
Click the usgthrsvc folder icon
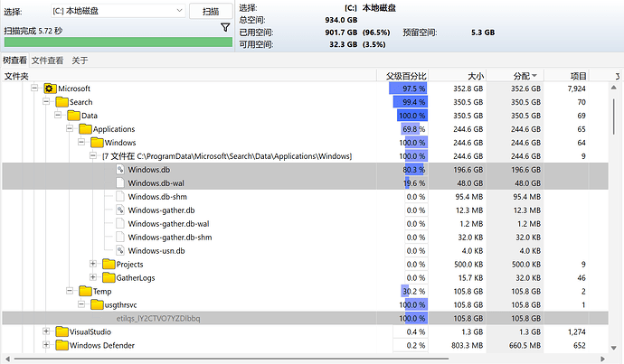click(x=97, y=304)
